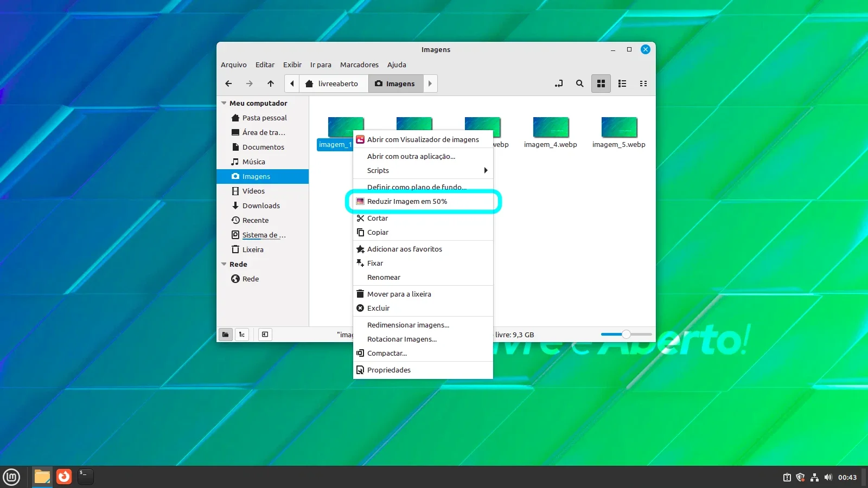Click Excluir in the context menu
The image size is (868, 488).
[x=423, y=308]
